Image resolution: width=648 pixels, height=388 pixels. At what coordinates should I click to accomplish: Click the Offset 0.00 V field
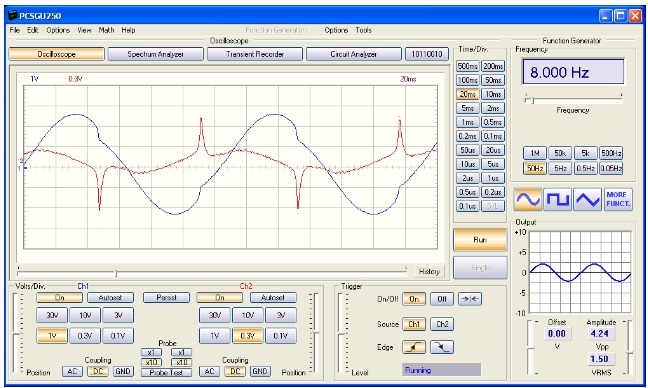pos(557,333)
